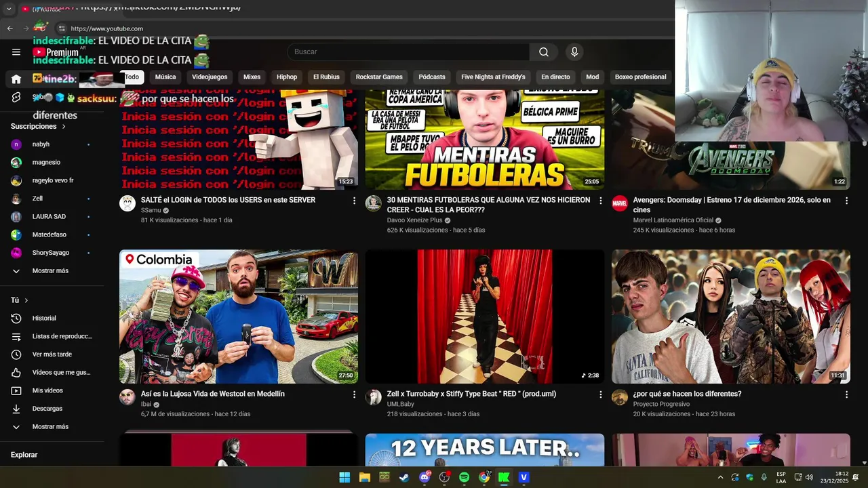Screen dimensions: 868x488
Task: Open Steam from taskbar
Action: point(404,477)
